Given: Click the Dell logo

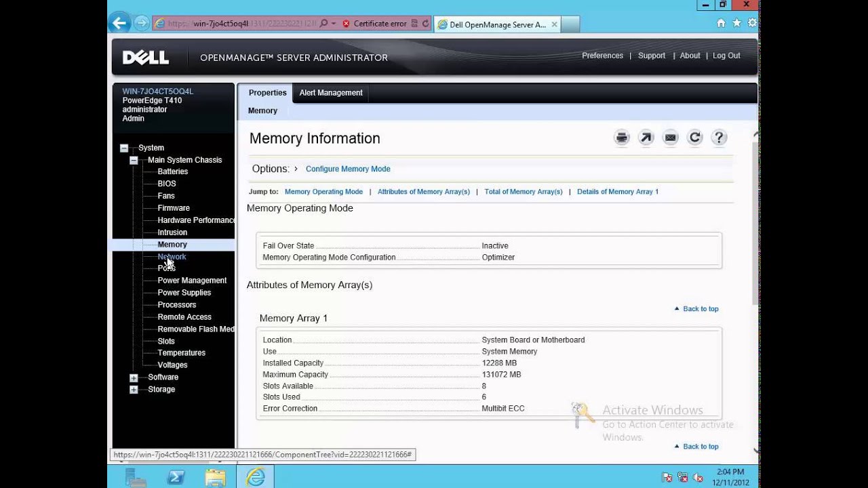Looking at the screenshot, I should pos(145,58).
